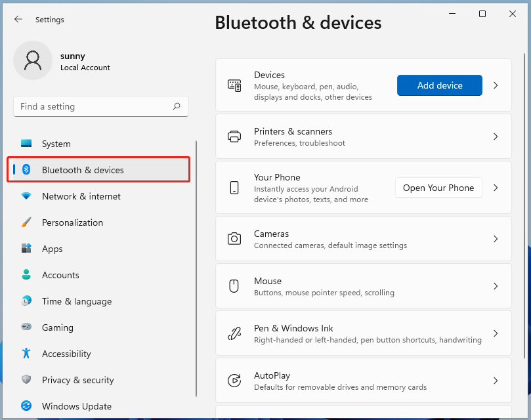Click the Personalization paintbrush icon

(x=26, y=222)
